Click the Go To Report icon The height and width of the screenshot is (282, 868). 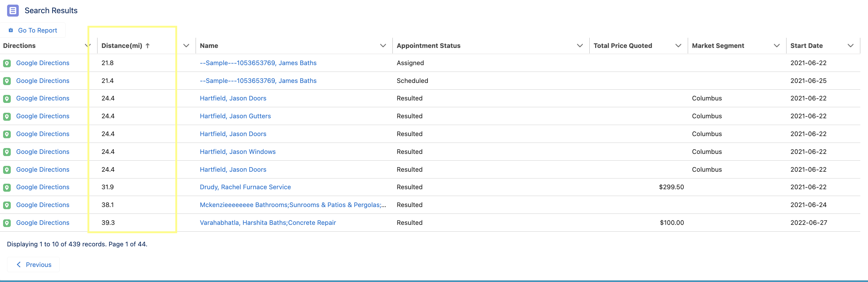[11, 30]
